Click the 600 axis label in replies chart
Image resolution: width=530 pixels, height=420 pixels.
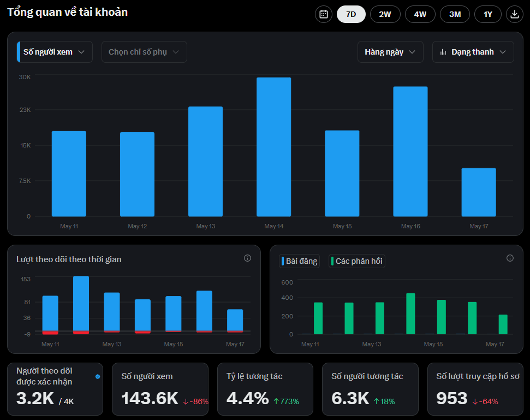pyautogui.click(x=287, y=282)
